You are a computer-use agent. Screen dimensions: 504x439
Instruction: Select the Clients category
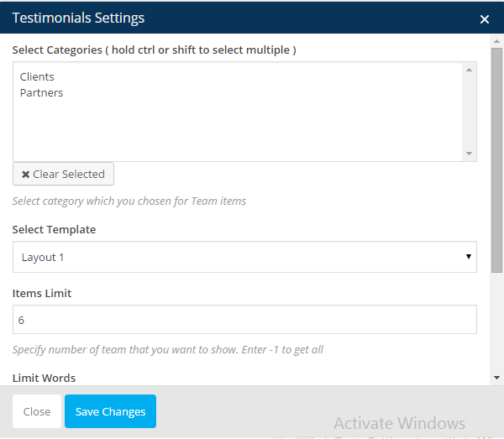coord(37,76)
